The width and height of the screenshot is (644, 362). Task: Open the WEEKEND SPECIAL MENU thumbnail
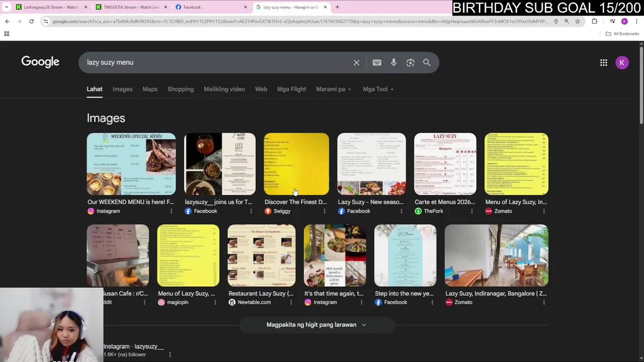click(131, 164)
